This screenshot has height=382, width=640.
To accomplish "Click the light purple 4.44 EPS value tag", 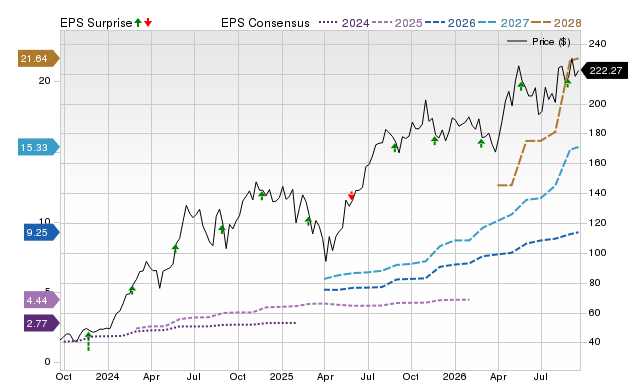I will point(42,300).
